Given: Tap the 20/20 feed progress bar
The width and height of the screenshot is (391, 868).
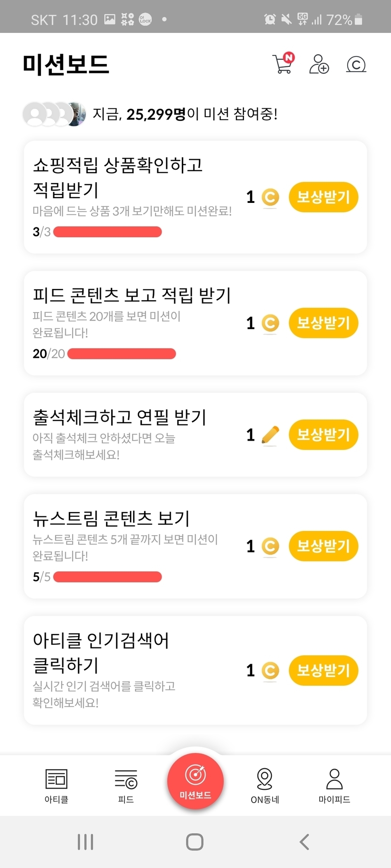Looking at the screenshot, I should click(122, 354).
